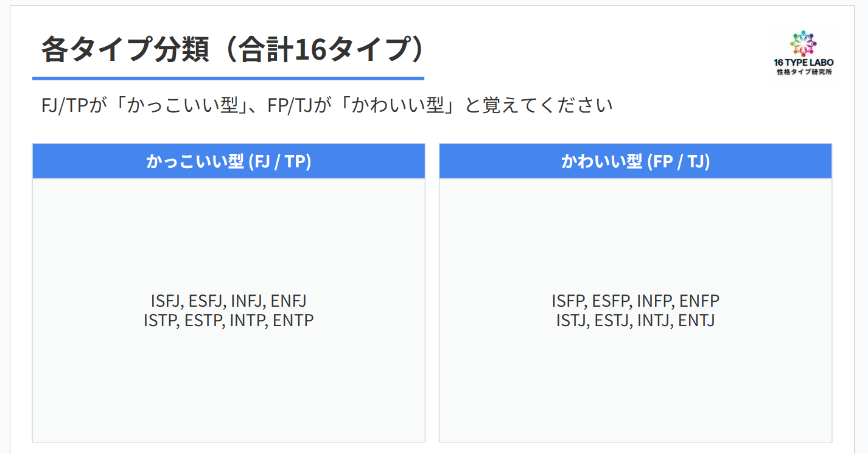Click the subtitle sentence starting with FJ/TPが
This screenshot has width=868, height=454.
(326, 105)
